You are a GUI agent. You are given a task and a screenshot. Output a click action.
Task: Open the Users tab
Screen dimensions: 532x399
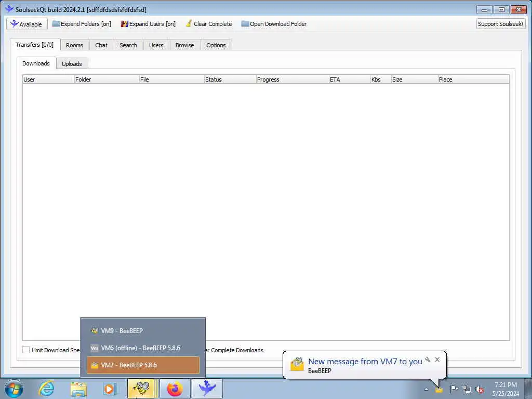coord(156,45)
